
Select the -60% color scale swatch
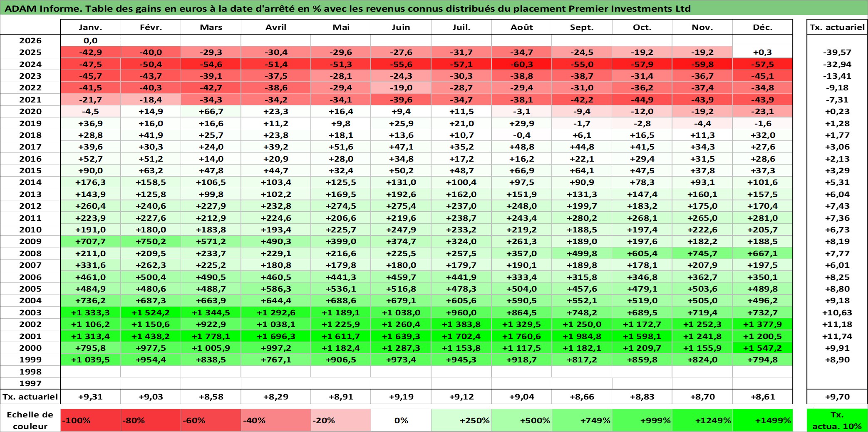tap(211, 420)
